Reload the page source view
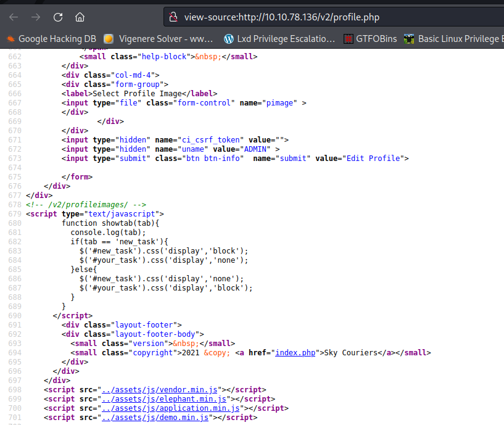The height and width of the screenshot is (425, 504). 58,17
